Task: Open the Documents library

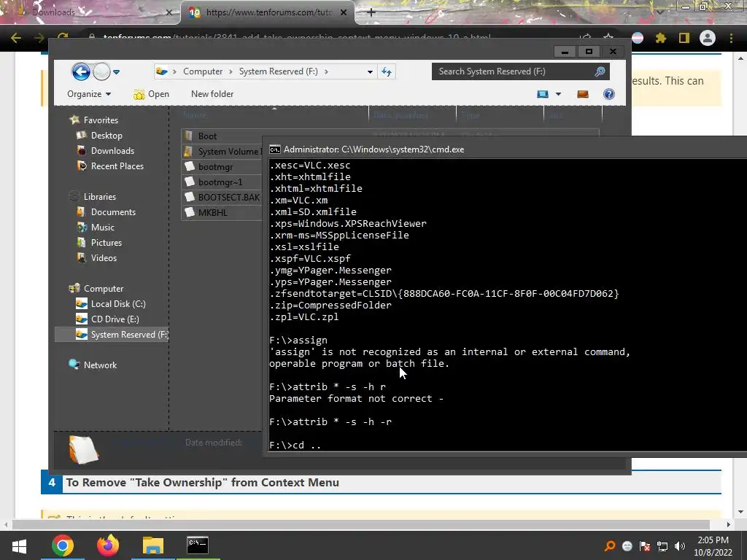Action: click(107, 212)
